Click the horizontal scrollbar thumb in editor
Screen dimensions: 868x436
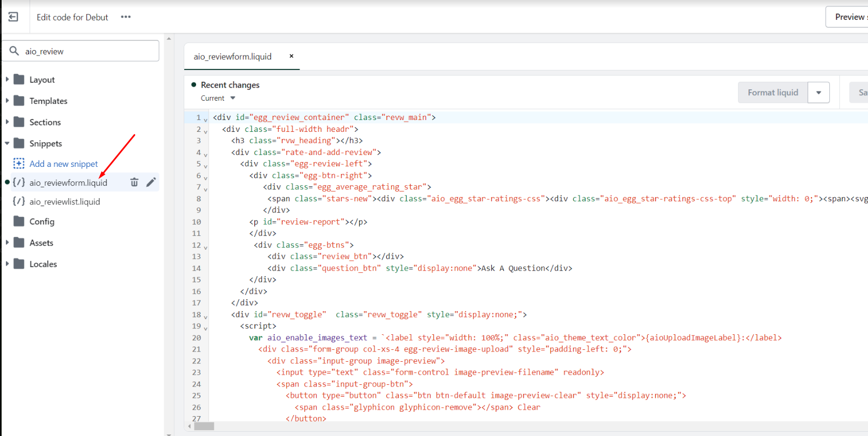click(204, 426)
